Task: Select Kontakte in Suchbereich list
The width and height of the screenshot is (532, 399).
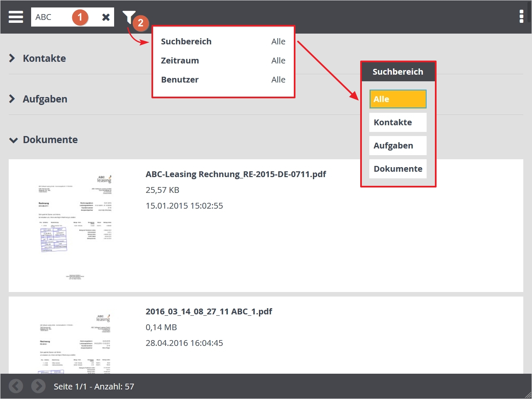Action: pyautogui.click(x=398, y=122)
